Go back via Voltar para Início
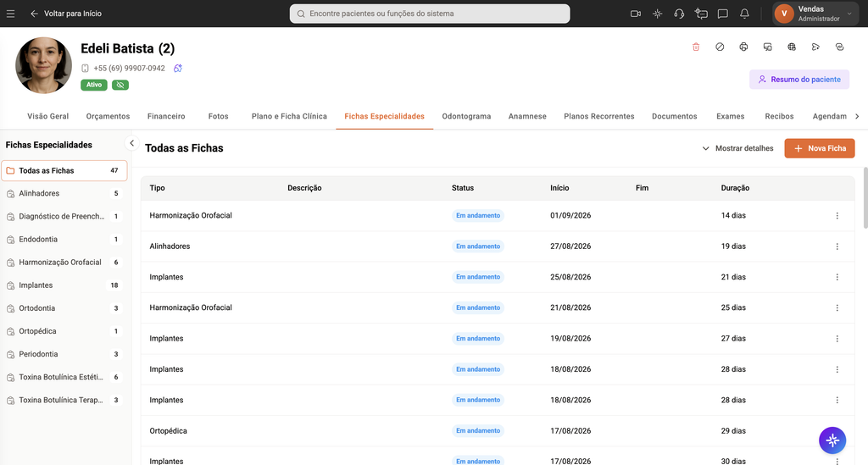Screen dimensions: 868x465 [66, 14]
